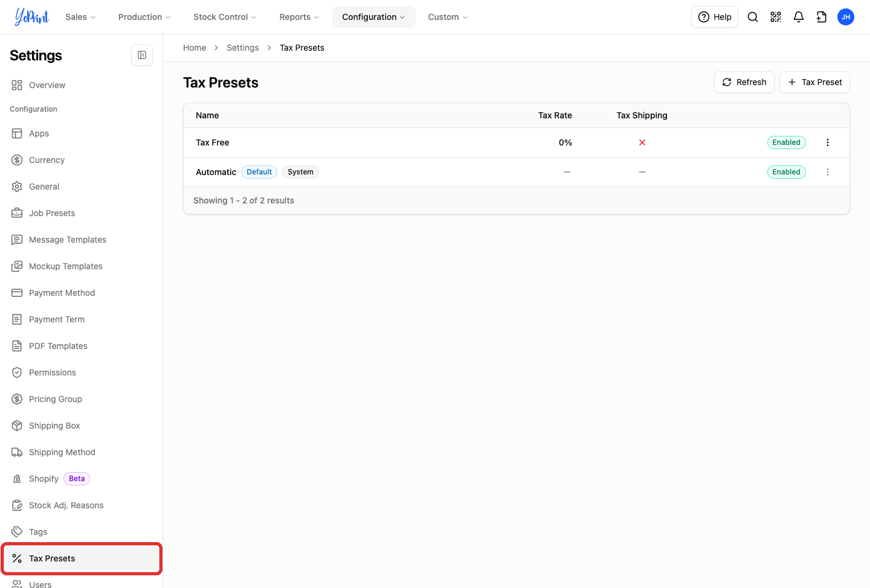This screenshot has width=870, height=588.
Task: Expand the Sales menu
Action: tap(80, 17)
